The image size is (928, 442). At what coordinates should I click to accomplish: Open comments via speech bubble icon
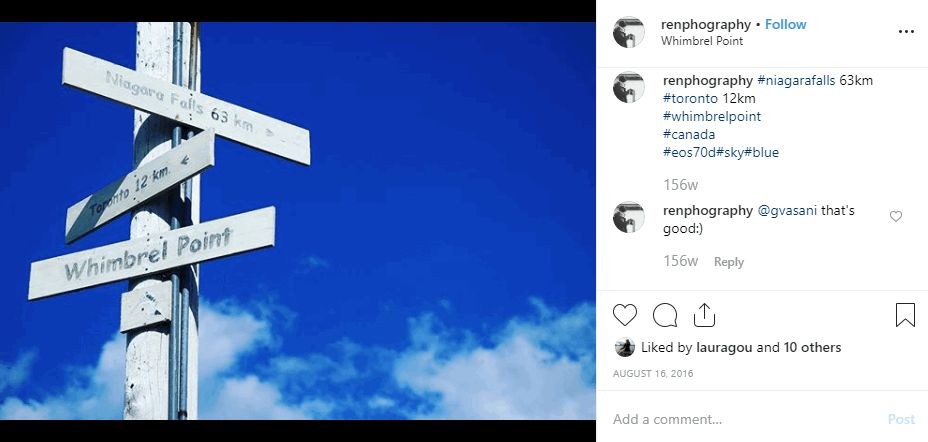[665, 315]
